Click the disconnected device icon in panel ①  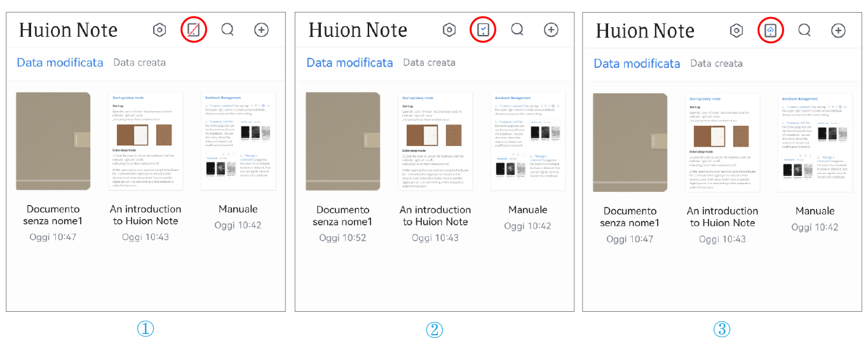193,30
